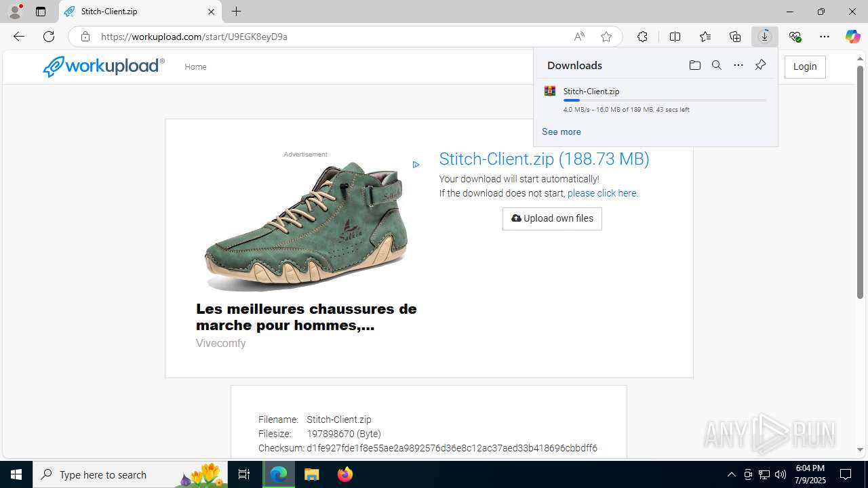Open Settings and more menu
This screenshot has width=868, height=488.
825,37
